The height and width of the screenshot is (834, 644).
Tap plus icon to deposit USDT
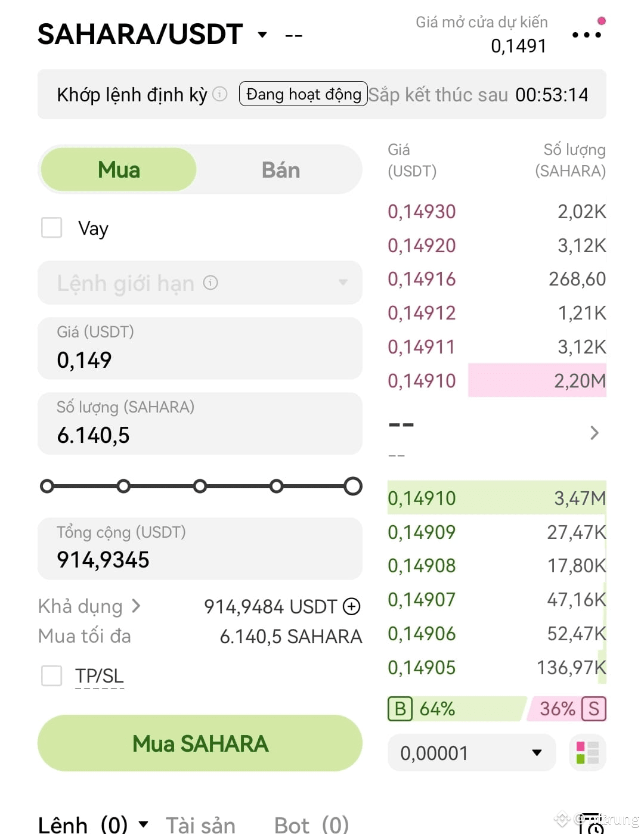point(352,606)
